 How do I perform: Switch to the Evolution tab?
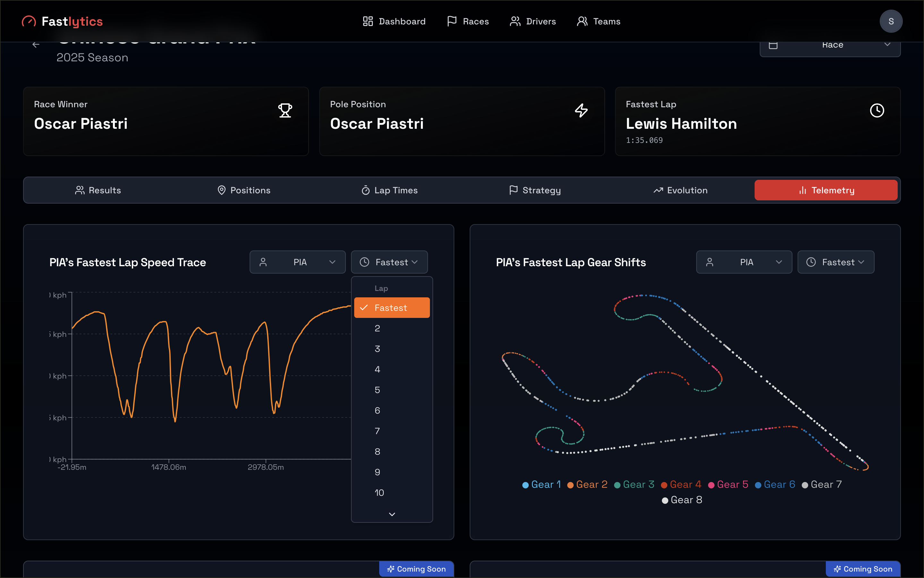pyautogui.click(x=680, y=190)
